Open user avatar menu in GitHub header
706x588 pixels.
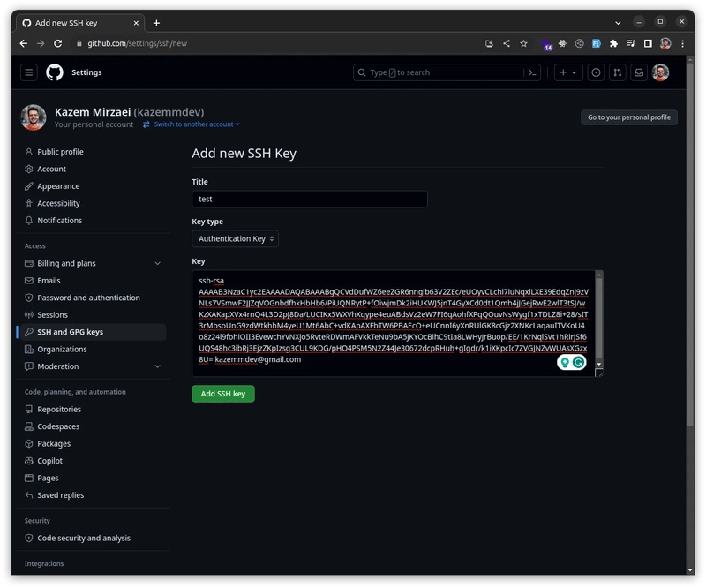(x=660, y=72)
